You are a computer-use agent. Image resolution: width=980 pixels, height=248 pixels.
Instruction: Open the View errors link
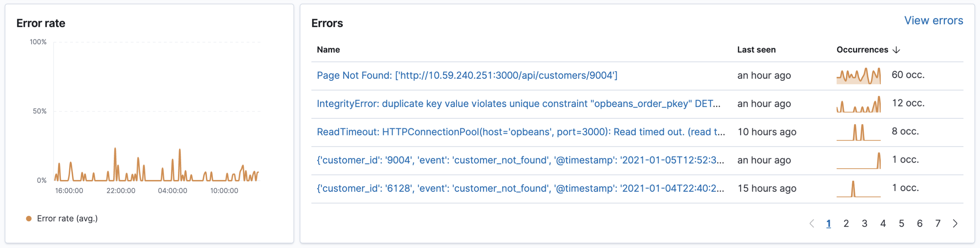[x=934, y=20]
